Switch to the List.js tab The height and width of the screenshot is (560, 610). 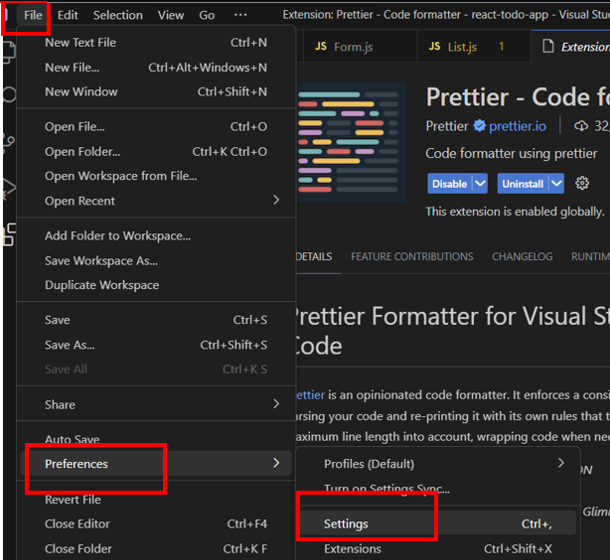(x=474, y=47)
